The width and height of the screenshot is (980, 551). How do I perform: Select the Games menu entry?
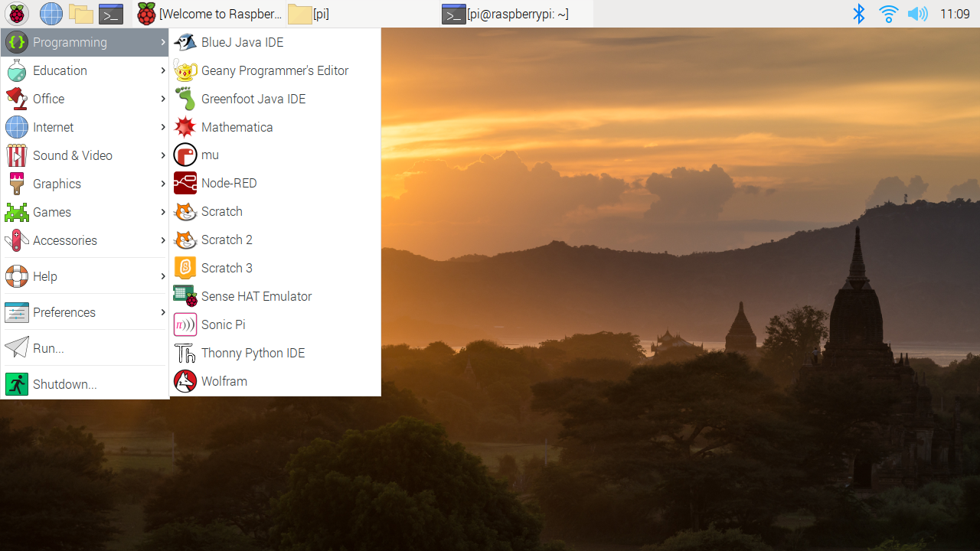click(51, 212)
